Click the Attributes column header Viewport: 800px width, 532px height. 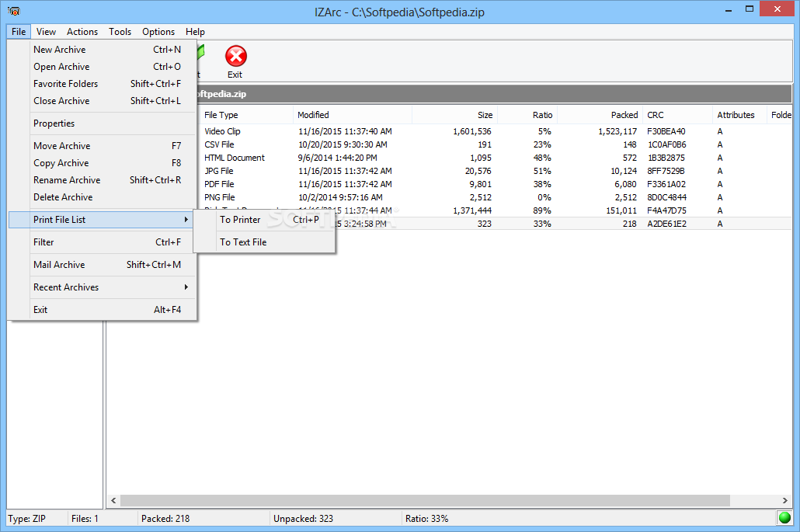click(739, 115)
